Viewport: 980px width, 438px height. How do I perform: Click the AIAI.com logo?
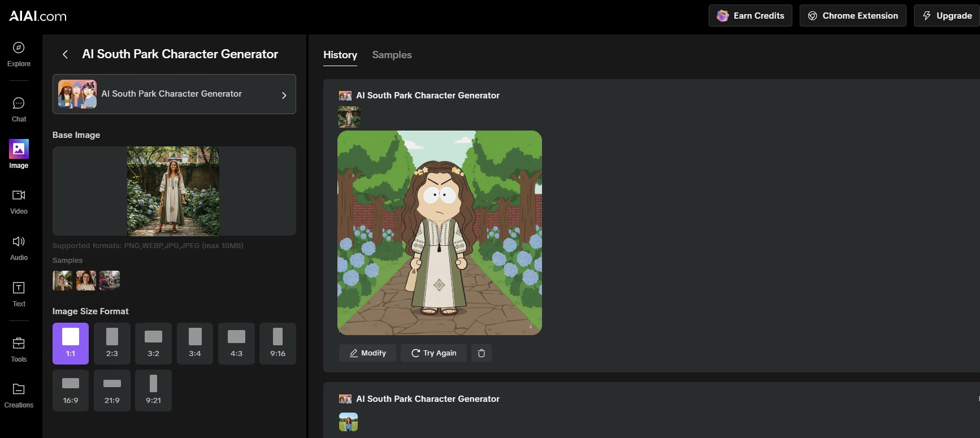[38, 16]
